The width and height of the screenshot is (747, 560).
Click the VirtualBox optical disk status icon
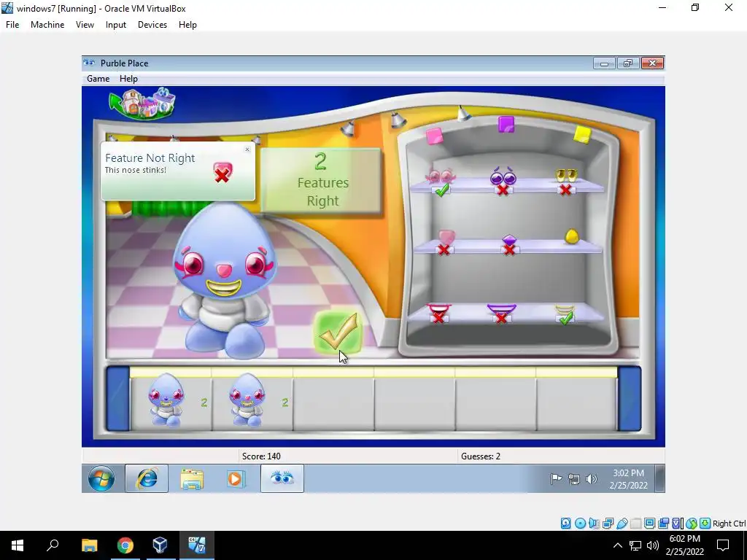(x=580, y=524)
